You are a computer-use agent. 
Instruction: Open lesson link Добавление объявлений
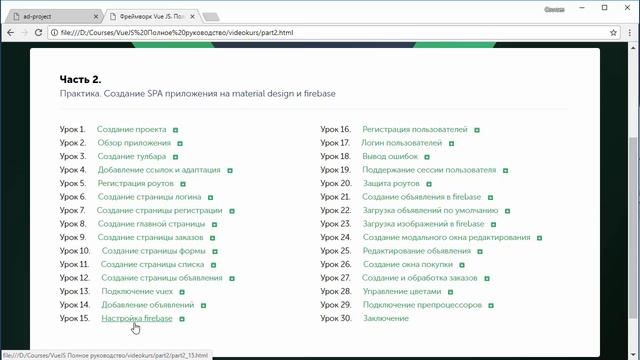[x=148, y=305]
